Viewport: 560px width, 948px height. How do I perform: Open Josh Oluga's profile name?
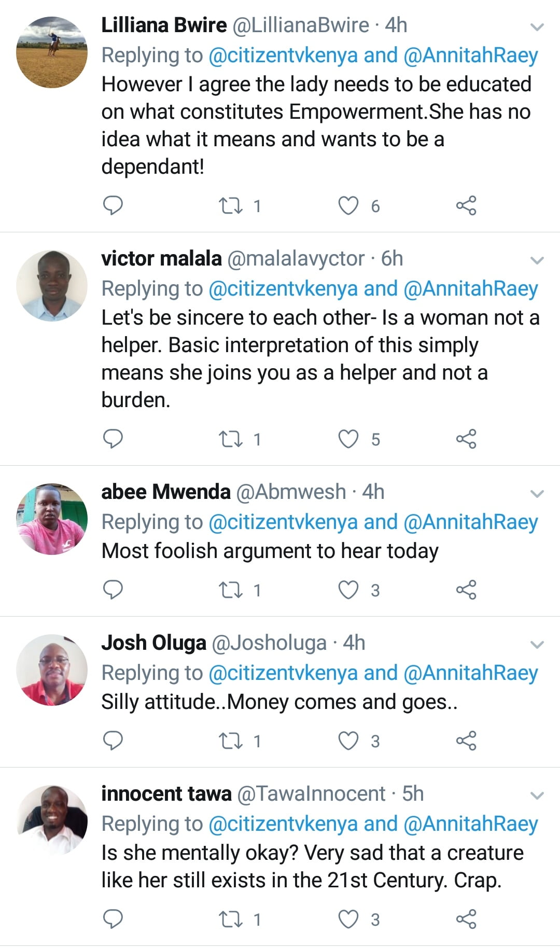tap(153, 643)
